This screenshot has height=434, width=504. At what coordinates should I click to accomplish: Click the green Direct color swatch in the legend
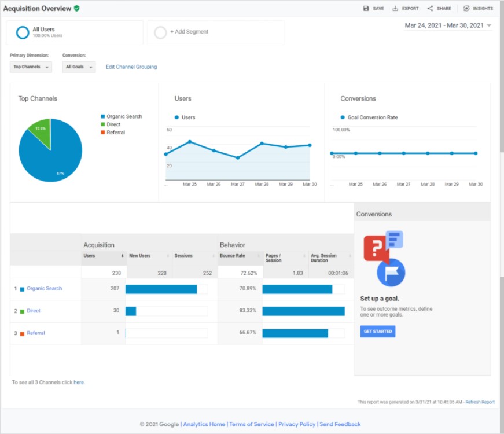pos(103,124)
